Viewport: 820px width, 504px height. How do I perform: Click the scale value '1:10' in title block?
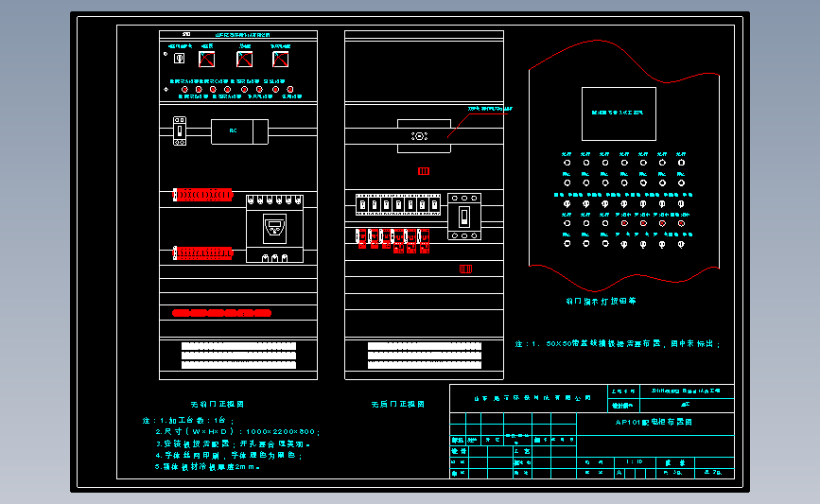(x=635, y=462)
